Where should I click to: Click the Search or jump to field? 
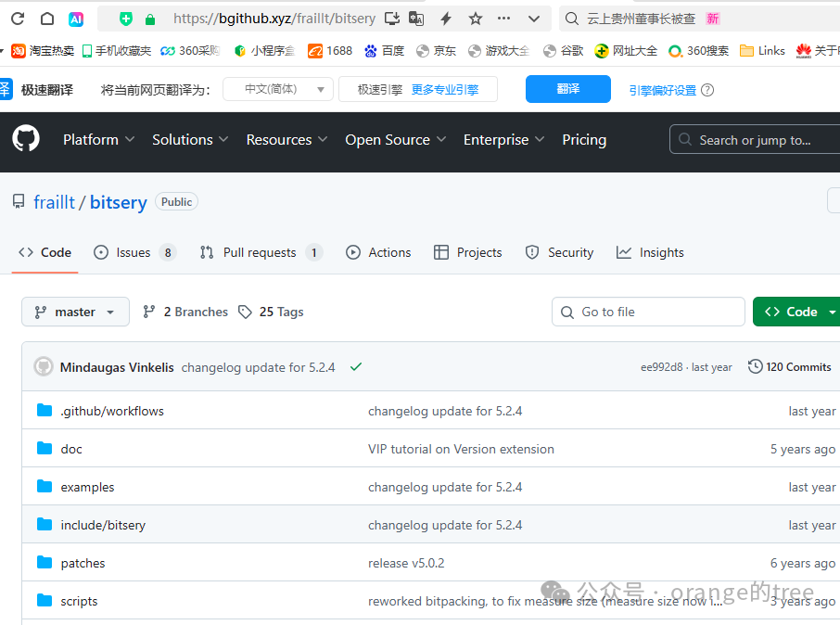755,140
